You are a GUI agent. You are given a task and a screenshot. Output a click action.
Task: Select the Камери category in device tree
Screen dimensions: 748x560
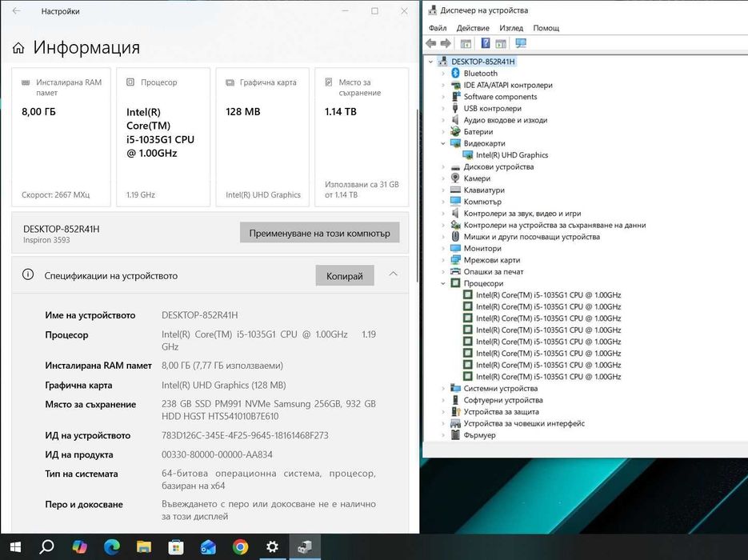click(477, 178)
